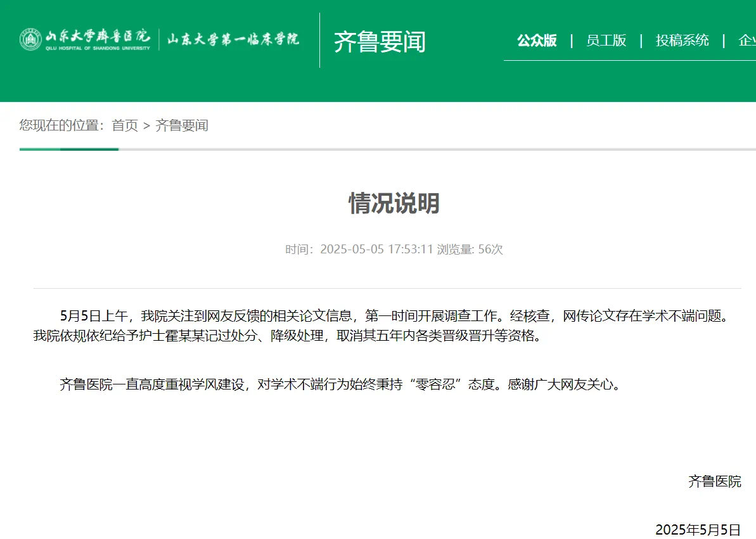Click the 齐鲁要闻 header title
The height and width of the screenshot is (539, 756).
point(380,41)
